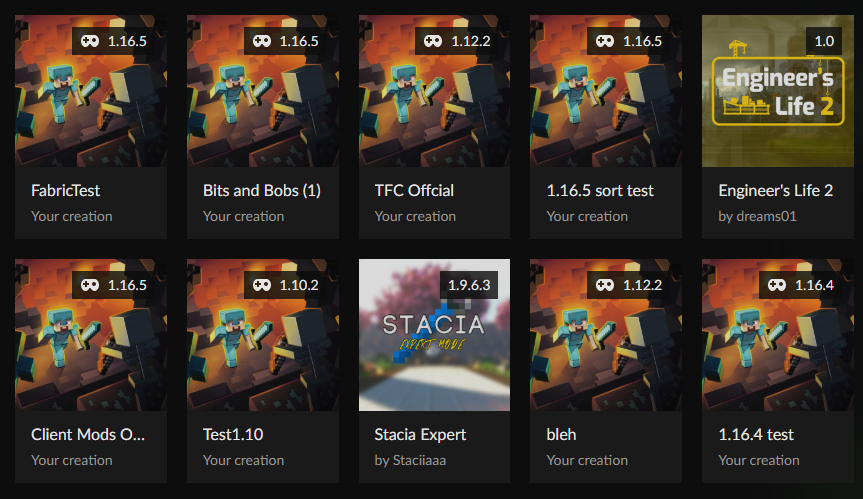Select the TFC Offcial modpack name
863x499 pixels.
pos(414,190)
